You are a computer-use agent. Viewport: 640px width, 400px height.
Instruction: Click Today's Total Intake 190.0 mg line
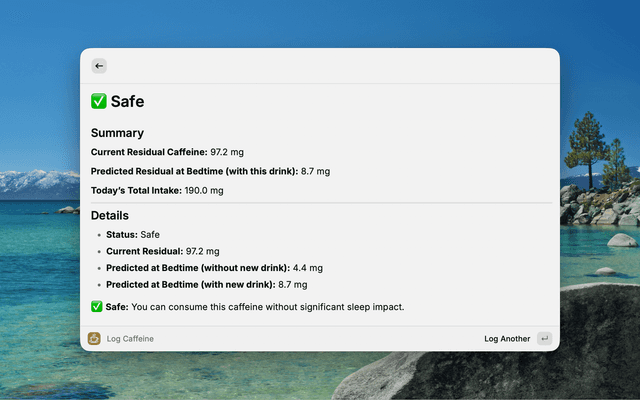click(x=157, y=190)
